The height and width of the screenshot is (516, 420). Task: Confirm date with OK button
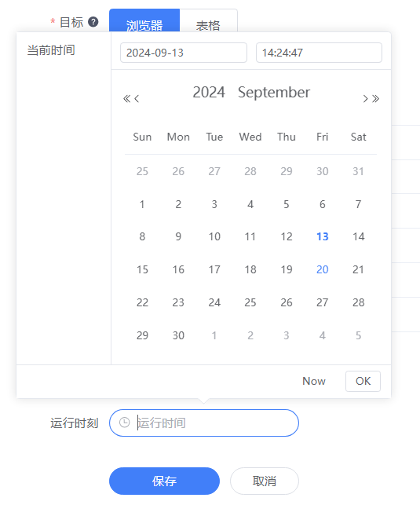coord(363,381)
